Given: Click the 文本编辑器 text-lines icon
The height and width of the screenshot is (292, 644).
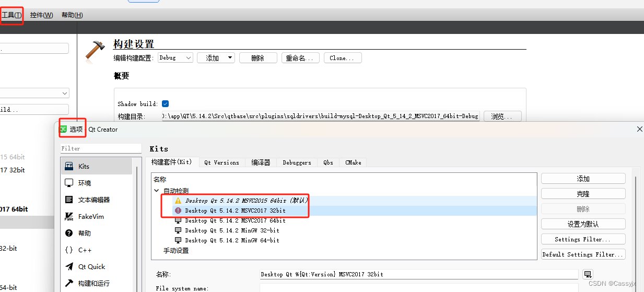Looking at the screenshot, I should [69, 200].
